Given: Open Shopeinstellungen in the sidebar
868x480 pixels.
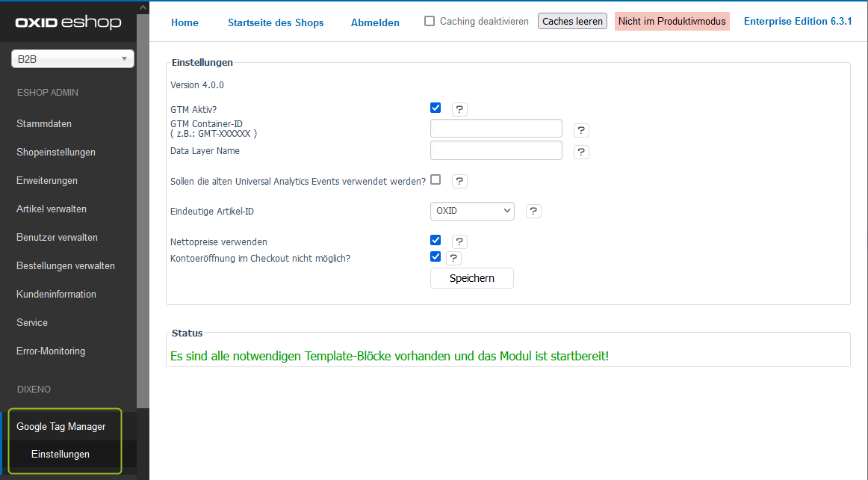Looking at the screenshot, I should tap(56, 152).
